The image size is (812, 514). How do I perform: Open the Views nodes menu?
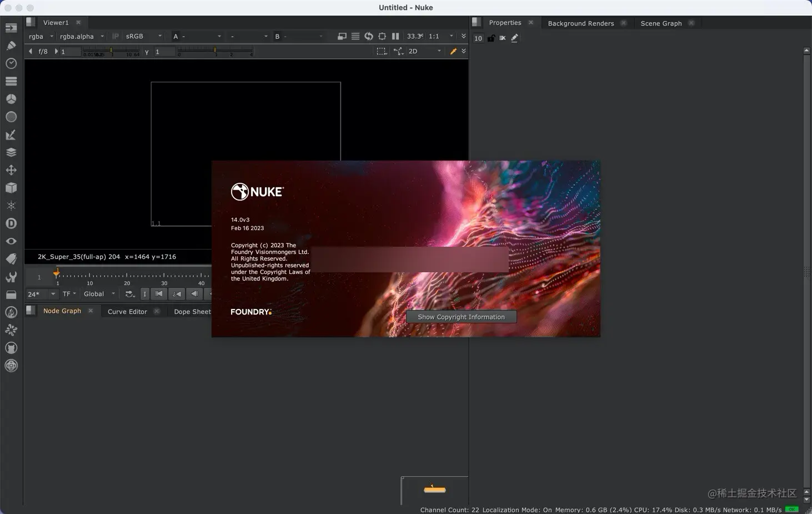[11, 241]
